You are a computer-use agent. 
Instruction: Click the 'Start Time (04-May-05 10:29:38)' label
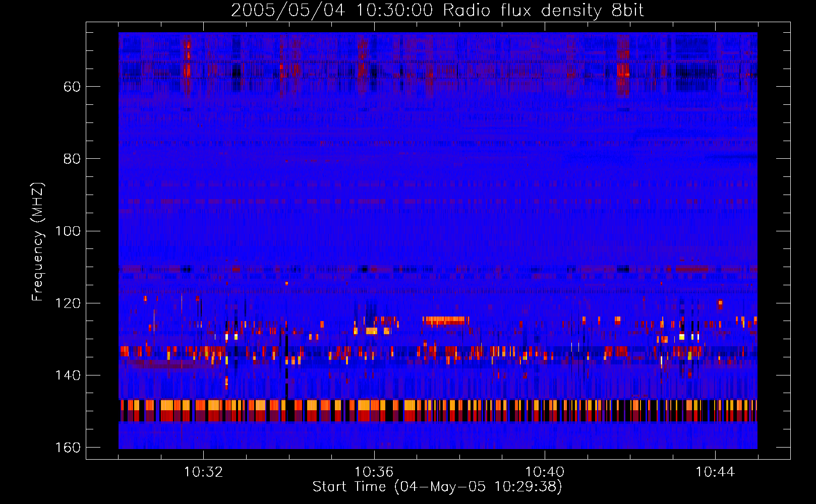point(437,487)
